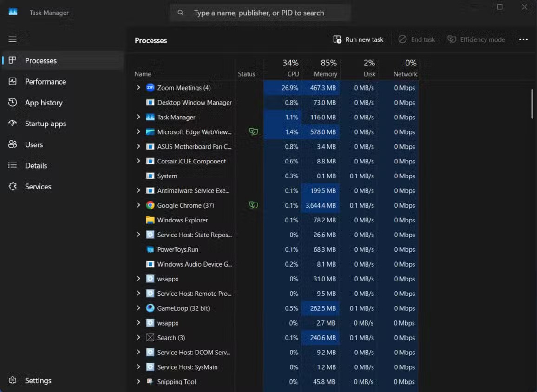Expand the Zoom Meetings process group
The width and height of the screenshot is (537, 392).
(x=138, y=88)
